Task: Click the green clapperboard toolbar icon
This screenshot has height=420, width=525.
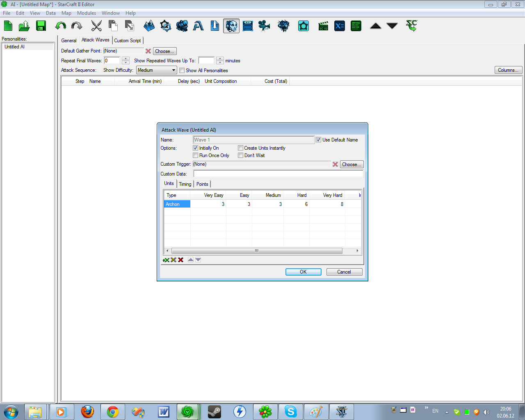Action: point(323,26)
